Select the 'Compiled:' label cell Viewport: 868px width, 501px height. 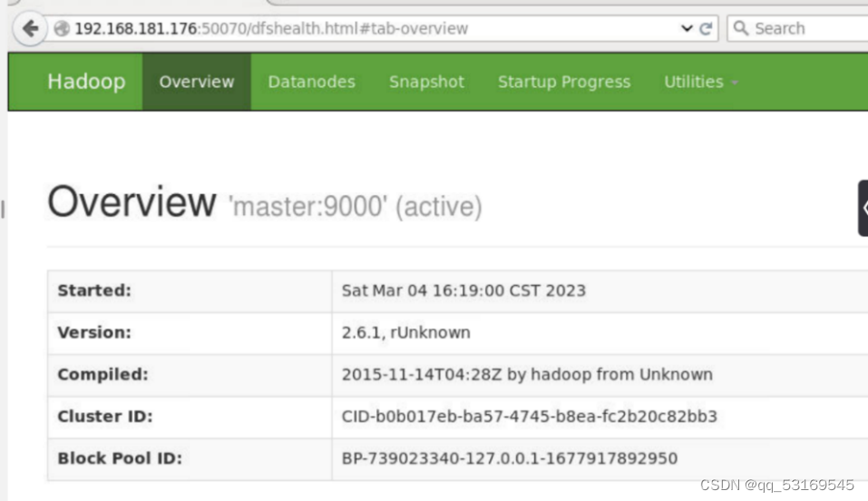pos(190,375)
